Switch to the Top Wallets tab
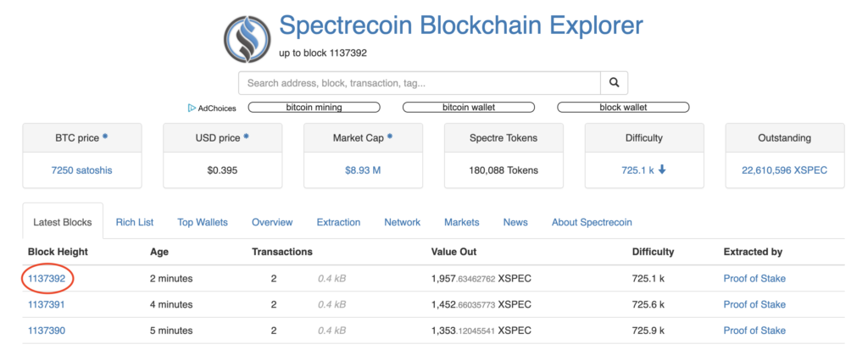868x350 pixels. click(x=203, y=222)
